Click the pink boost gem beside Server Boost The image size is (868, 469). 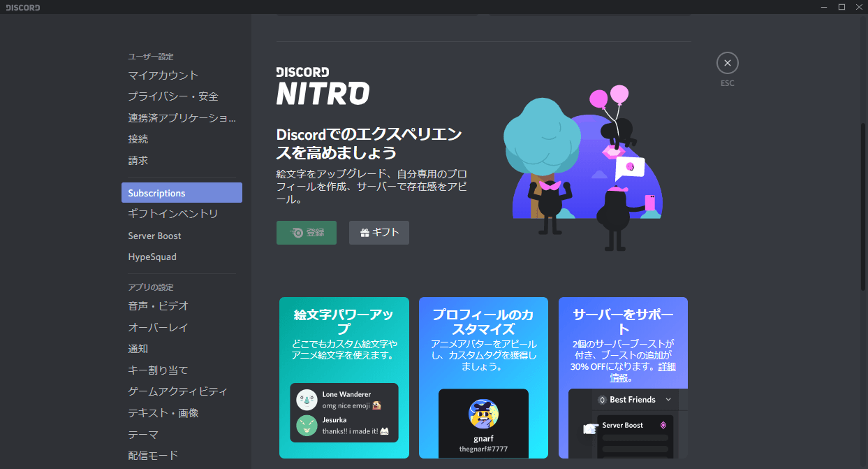(x=663, y=425)
